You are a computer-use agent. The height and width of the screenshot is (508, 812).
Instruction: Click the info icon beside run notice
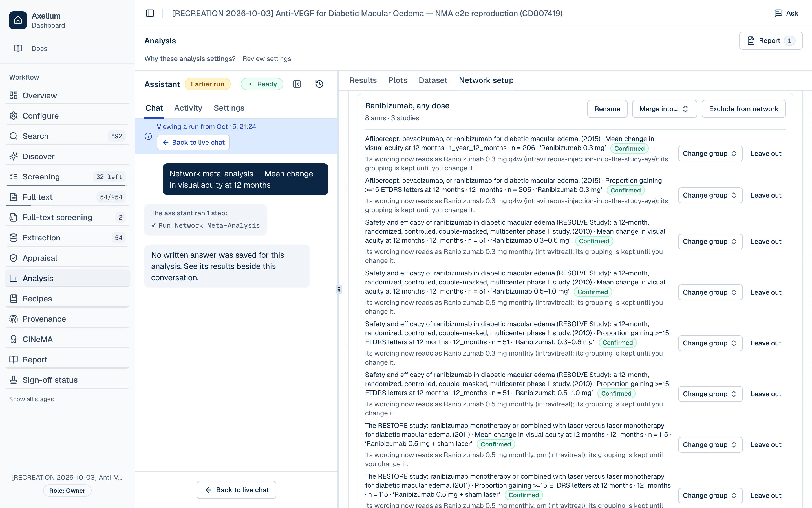148,136
